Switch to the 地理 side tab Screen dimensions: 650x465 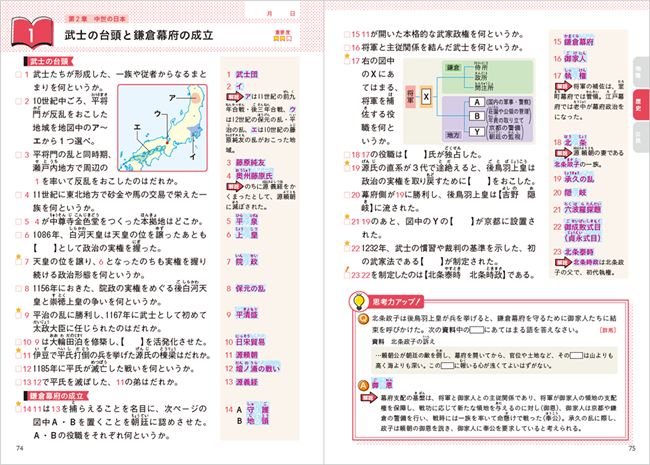click(x=639, y=70)
